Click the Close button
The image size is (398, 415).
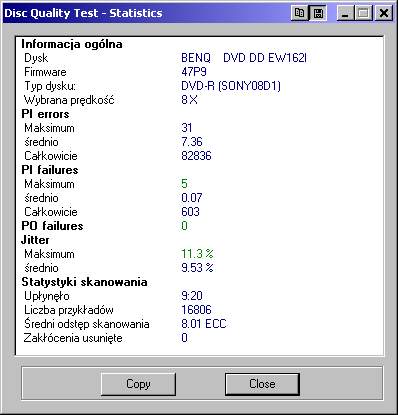pos(262,384)
